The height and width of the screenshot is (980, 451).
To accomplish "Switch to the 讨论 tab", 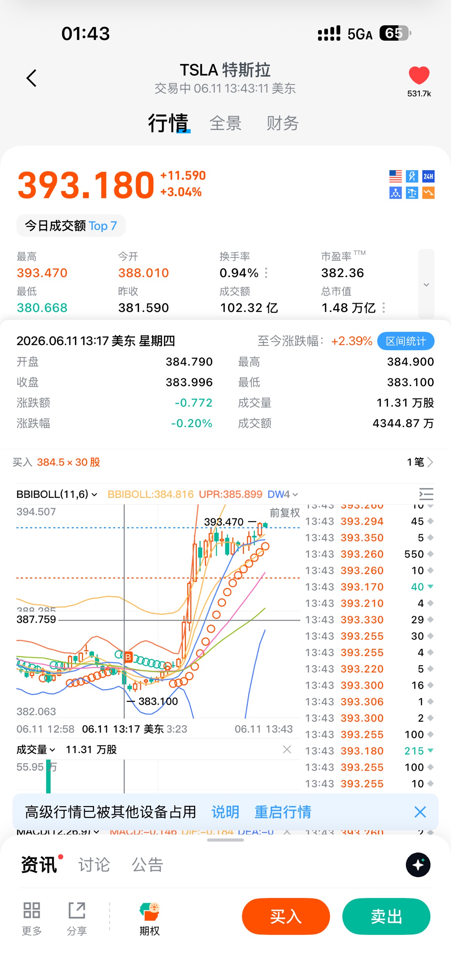I will (x=94, y=865).
